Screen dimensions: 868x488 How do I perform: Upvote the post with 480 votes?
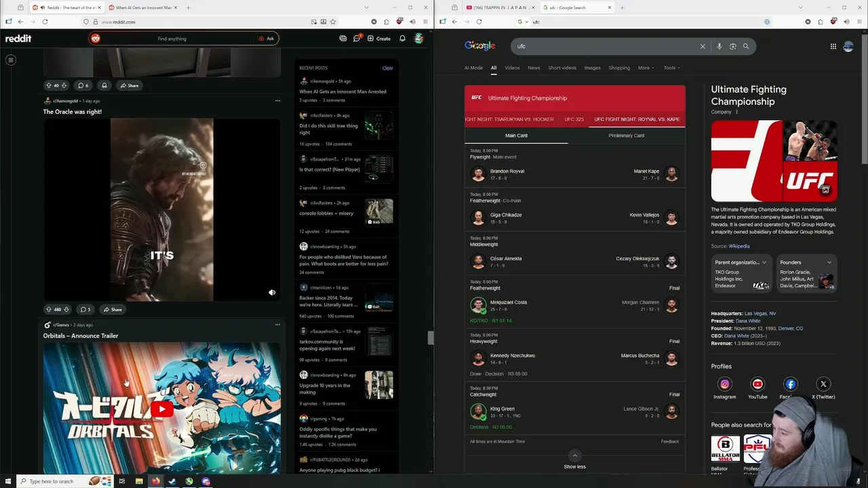48,310
